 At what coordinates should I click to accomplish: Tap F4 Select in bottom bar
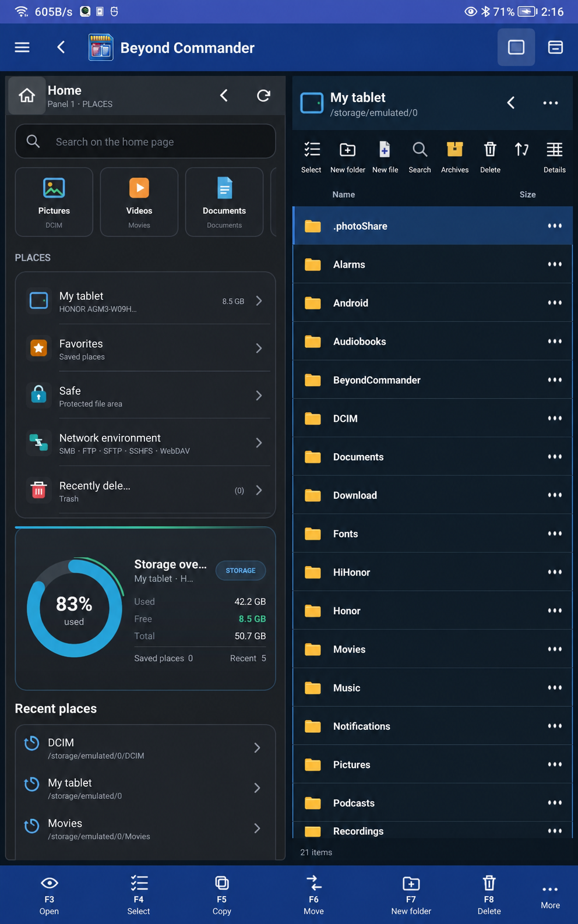tap(139, 895)
